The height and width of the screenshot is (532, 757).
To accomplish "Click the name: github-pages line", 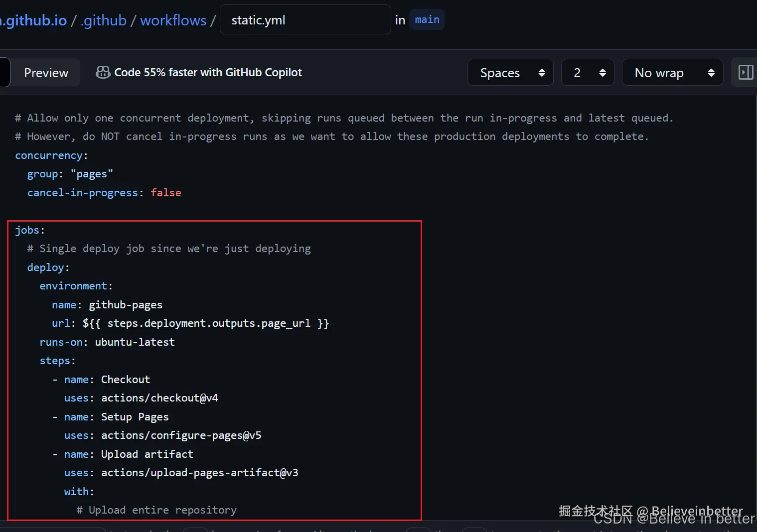I will coord(107,305).
